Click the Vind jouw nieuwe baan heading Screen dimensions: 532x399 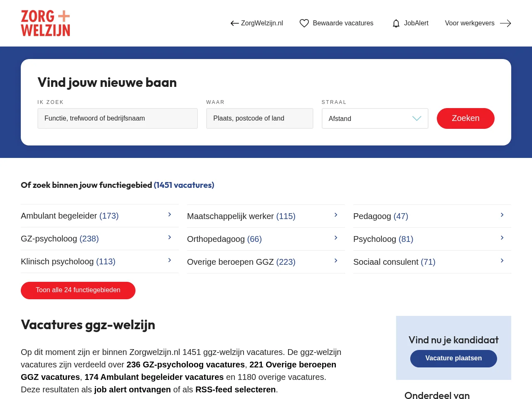pos(107,82)
